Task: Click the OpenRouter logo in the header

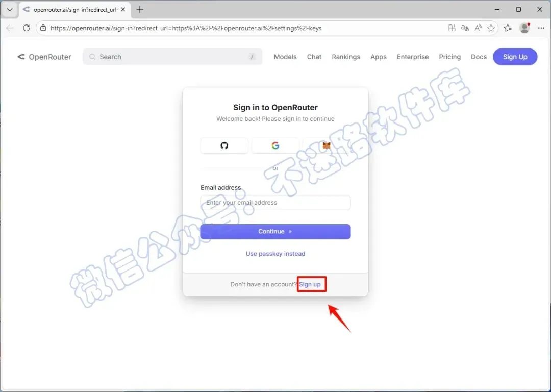Action: tap(44, 57)
